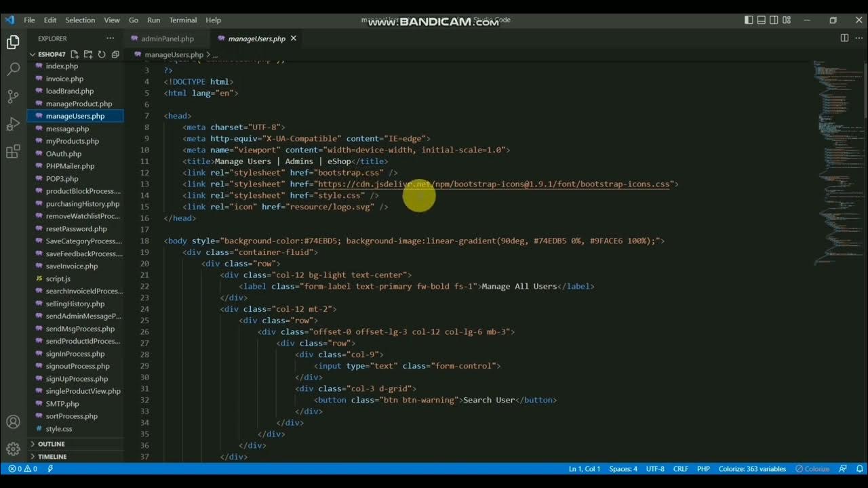This screenshot has width=868, height=488.
Task: Open the File menu
Action: (29, 20)
